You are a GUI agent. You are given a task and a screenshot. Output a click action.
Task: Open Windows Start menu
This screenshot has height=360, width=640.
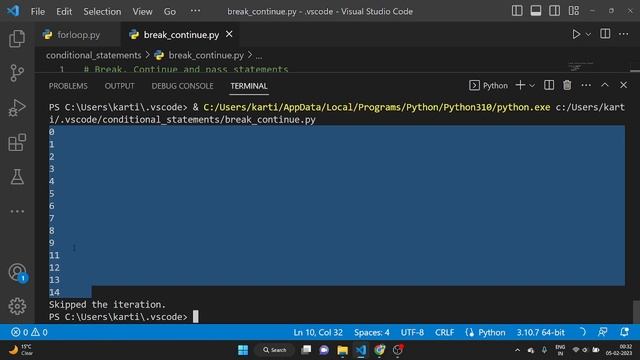tap(243, 350)
